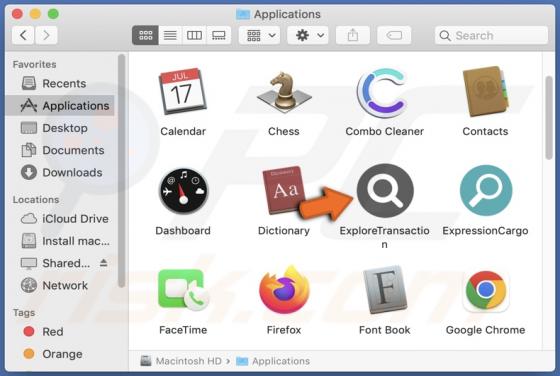Go forward with the right arrow button
The image size is (560, 376).
point(46,35)
